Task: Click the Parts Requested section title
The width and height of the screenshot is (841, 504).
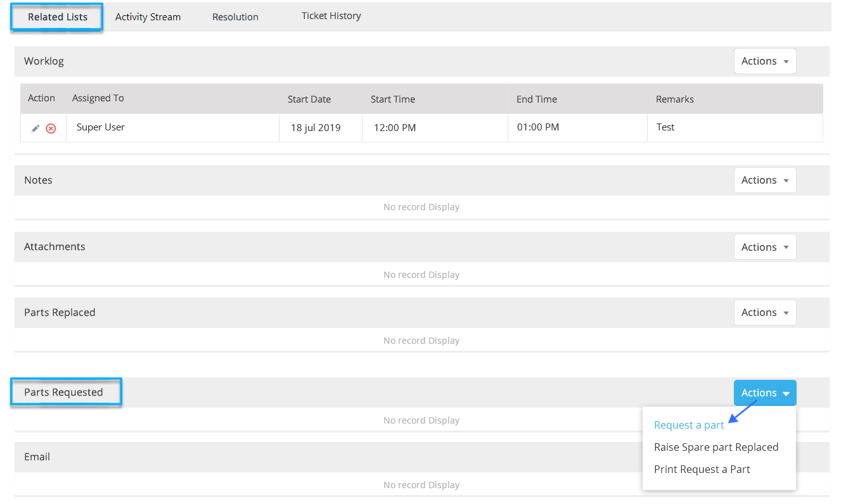Action: 63,393
